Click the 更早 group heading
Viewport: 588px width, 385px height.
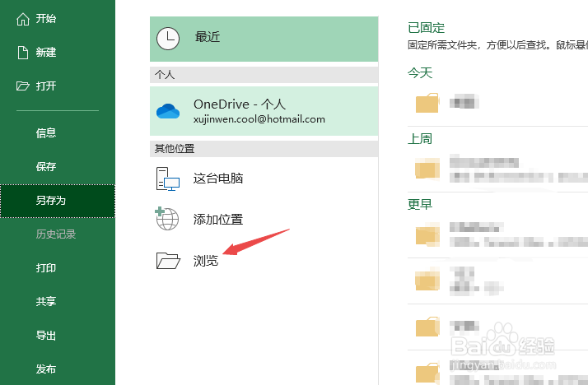pyautogui.click(x=420, y=205)
